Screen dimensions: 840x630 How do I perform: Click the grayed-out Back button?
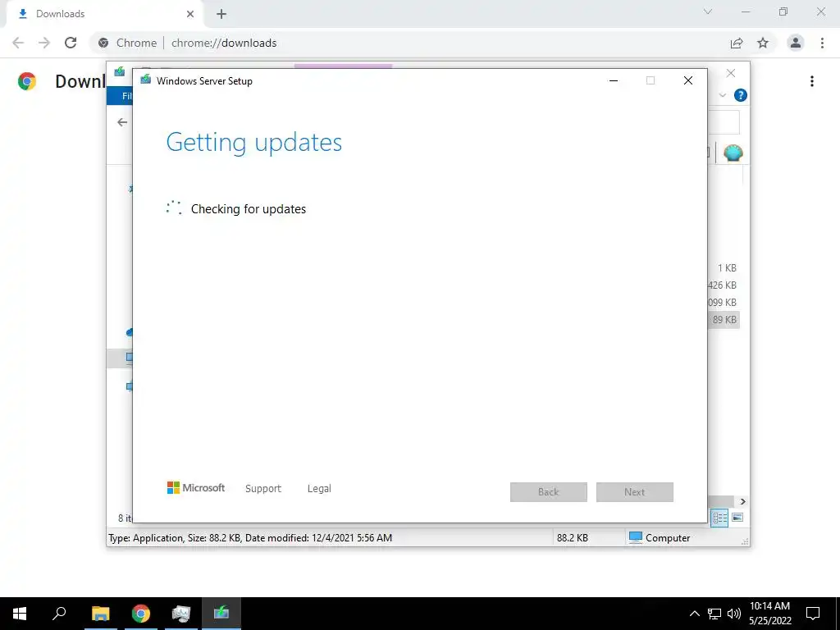(x=549, y=492)
